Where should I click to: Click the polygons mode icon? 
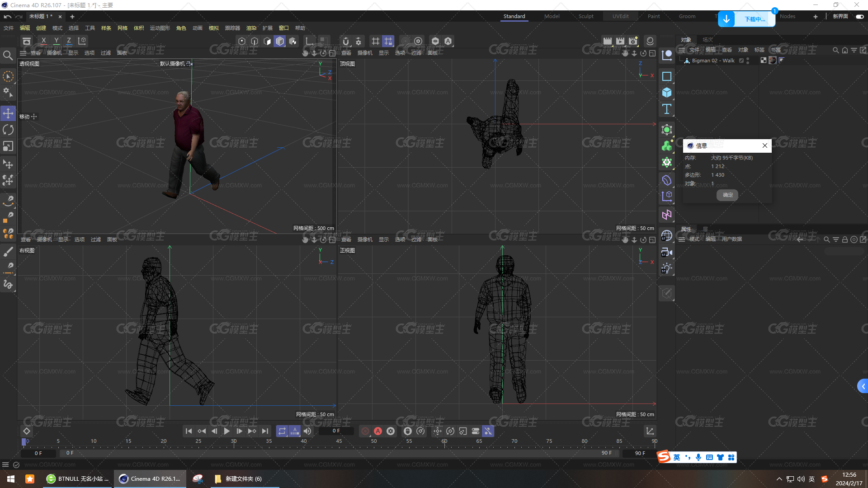(267, 41)
